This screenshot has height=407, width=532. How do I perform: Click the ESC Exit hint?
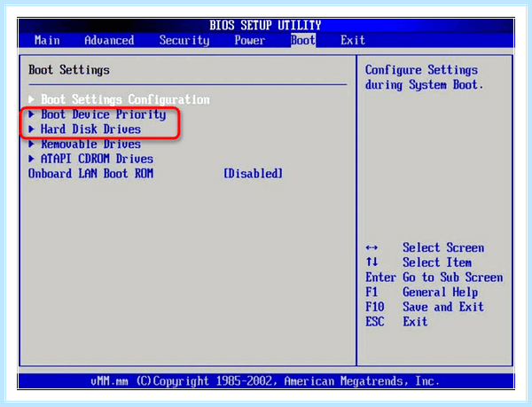(x=396, y=322)
